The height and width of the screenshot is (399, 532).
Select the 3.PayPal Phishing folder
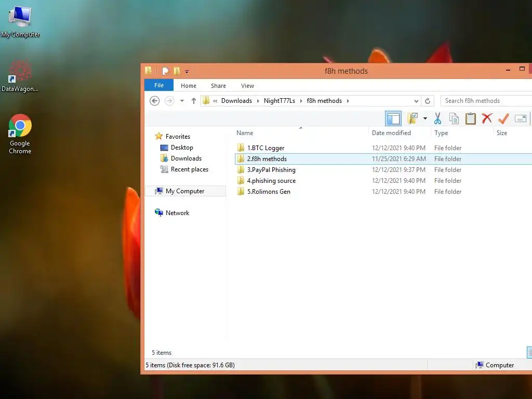point(271,170)
